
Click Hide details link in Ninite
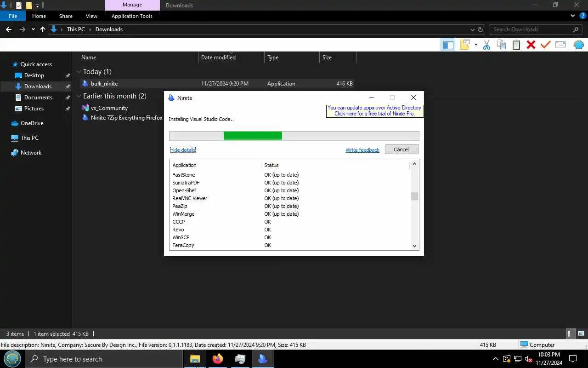tap(183, 150)
